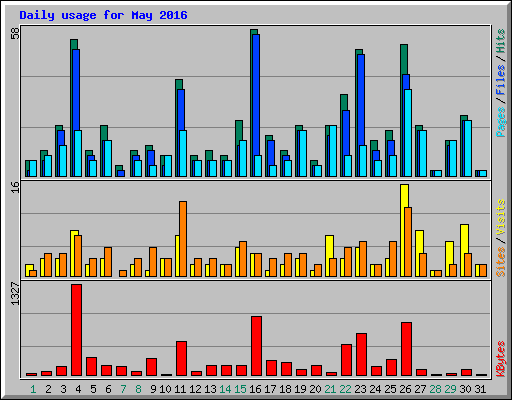Screen dimensions: 512x400
Task: Click the 'KBytes' legend label
Action: coord(501,359)
